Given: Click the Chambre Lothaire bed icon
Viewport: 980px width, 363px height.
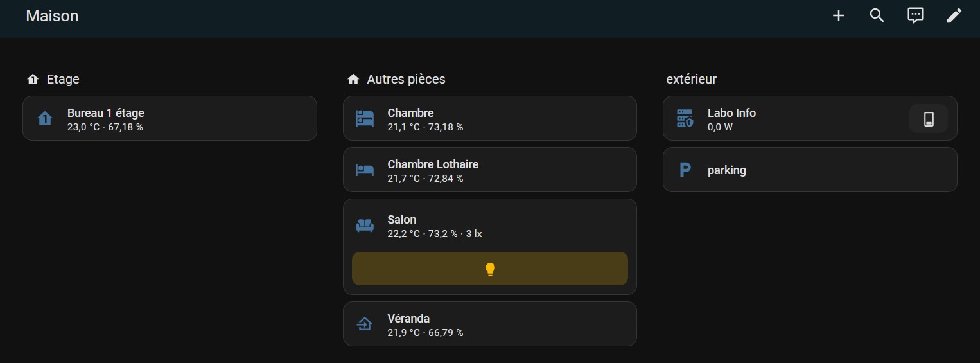Looking at the screenshot, I should coord(365,170).
